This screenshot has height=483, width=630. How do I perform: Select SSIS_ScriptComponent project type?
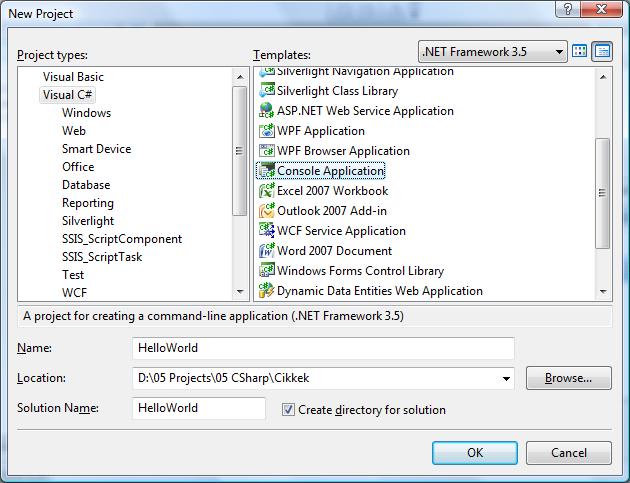122,239
